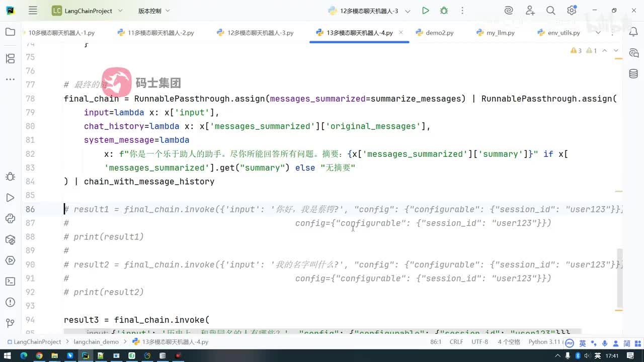The image size is (644, 362).
Task: Place cursor on '# print(result2)' comment line
Action: coord(104,292)
